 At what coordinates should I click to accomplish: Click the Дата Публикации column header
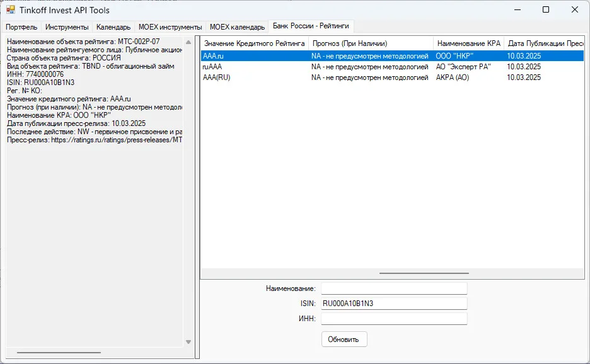[544, 43]
